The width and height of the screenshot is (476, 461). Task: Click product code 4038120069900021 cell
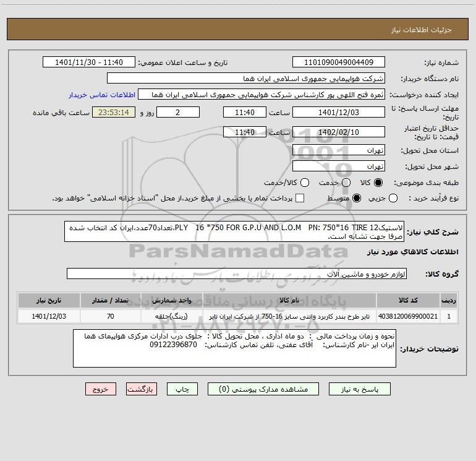408,316
